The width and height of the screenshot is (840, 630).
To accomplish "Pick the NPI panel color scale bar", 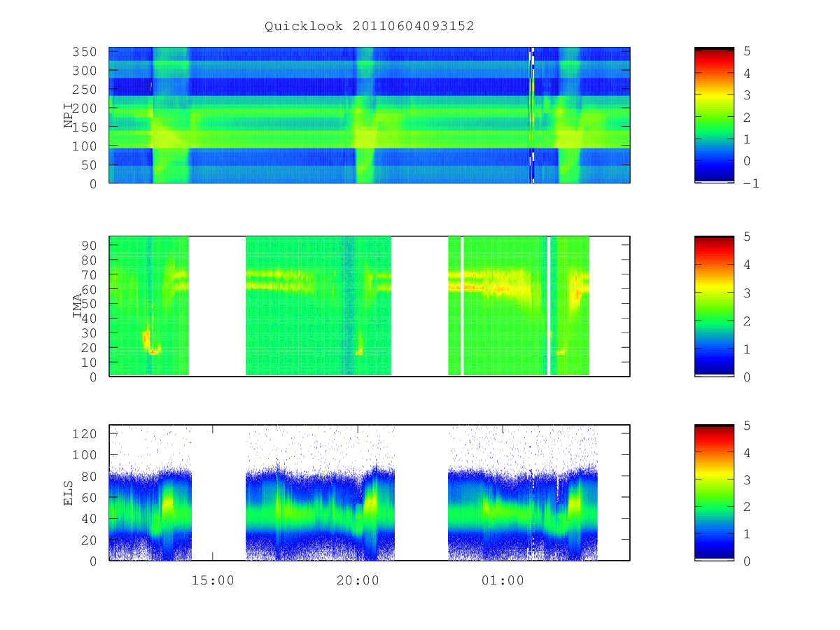I will pos(714,115).
